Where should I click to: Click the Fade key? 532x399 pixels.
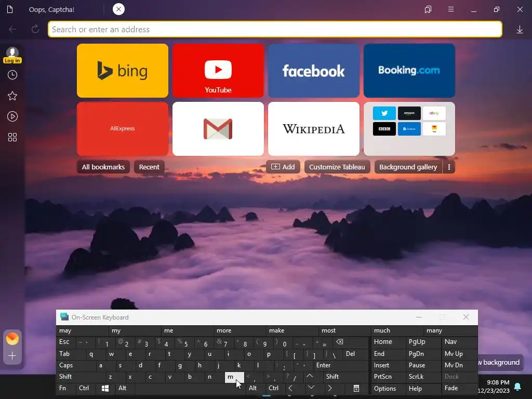pos(460,388)
